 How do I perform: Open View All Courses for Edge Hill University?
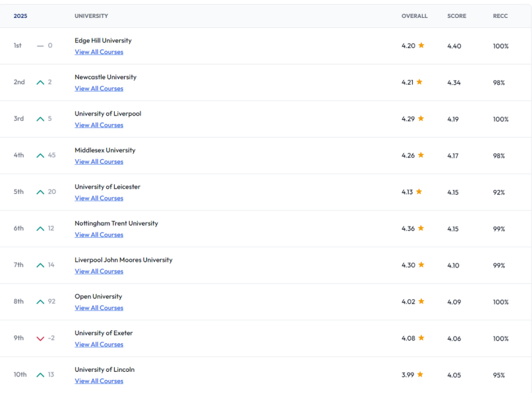(x=99, y=52)
